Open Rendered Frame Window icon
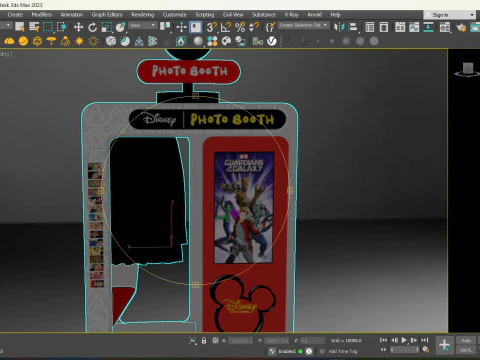The height and width of the screenshot is (360, 480). pos(475,27)
